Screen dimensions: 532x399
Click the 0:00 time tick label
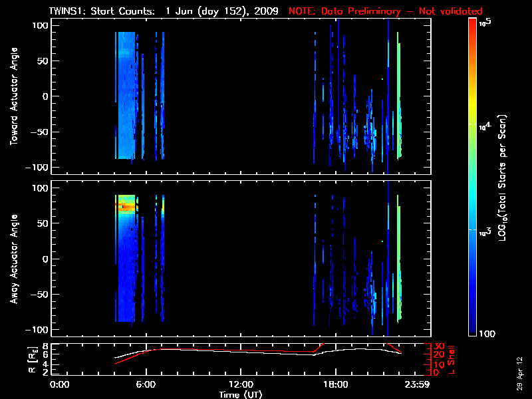point(60,384)
